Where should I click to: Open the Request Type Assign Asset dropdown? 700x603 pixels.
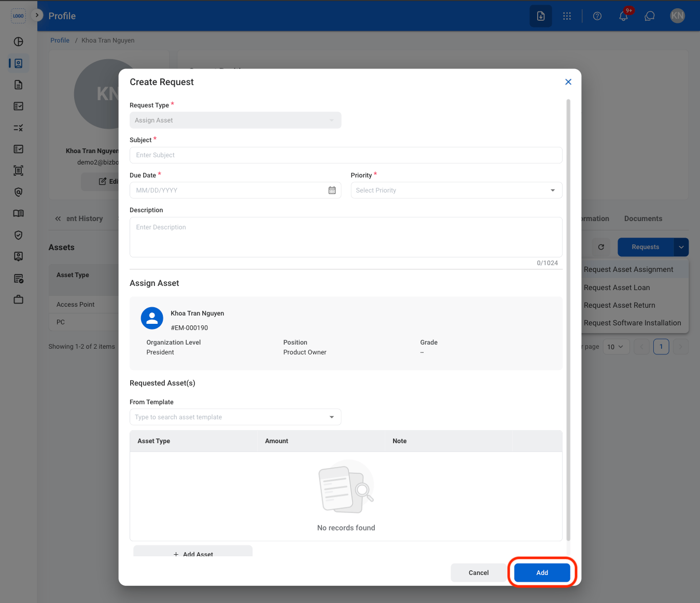tap(235, 120)
